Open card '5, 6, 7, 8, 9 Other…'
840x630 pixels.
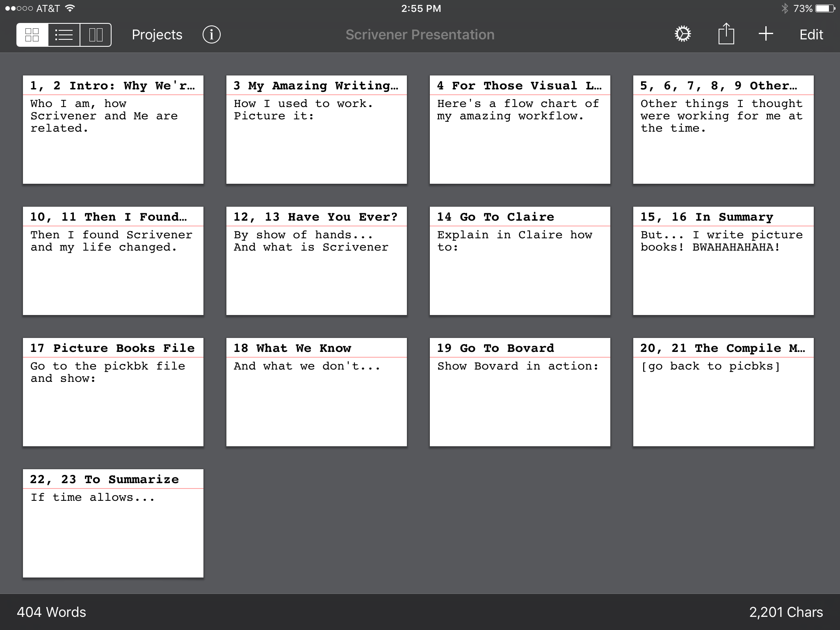tap(724, 130)
